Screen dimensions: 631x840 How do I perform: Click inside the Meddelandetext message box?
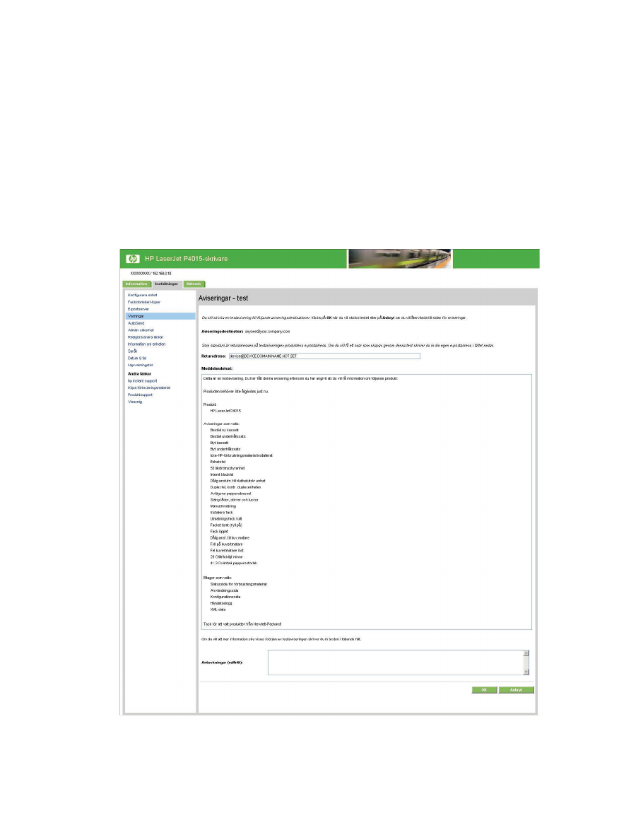pos(367,501)
